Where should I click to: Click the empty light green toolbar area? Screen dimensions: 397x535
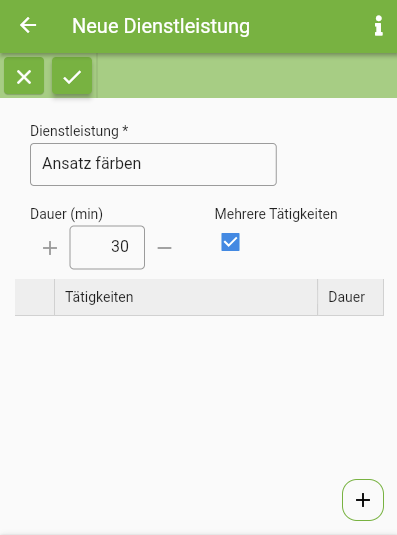247,76
